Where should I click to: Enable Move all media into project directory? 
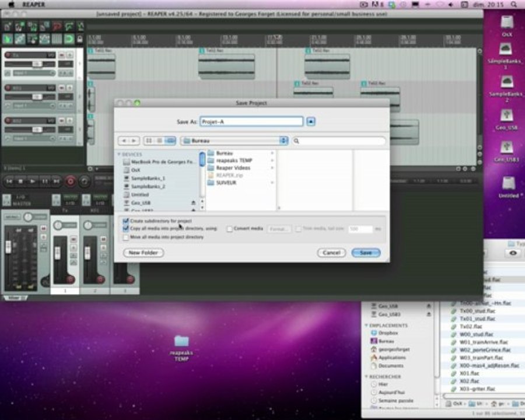125,237
